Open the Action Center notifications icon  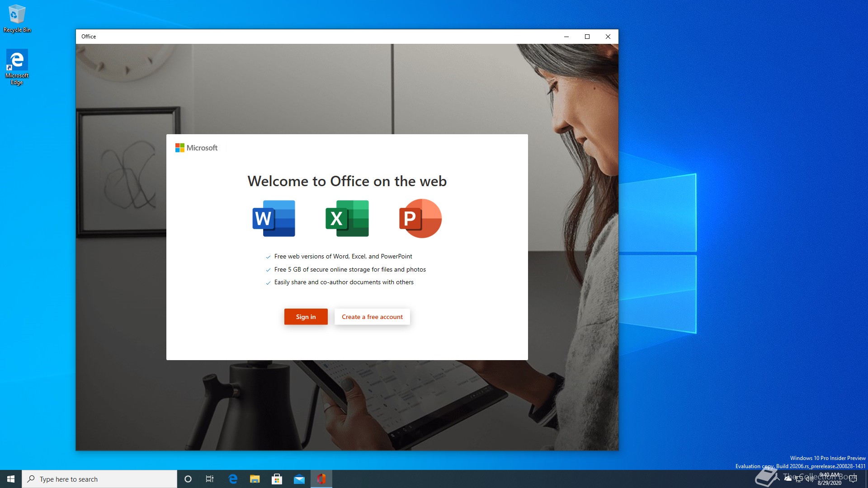pos(853,479)
